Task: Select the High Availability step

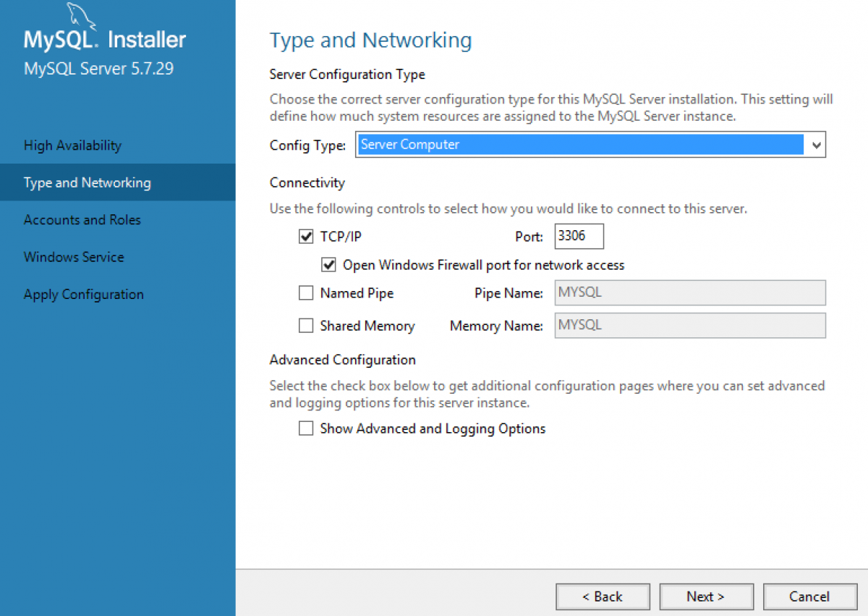Action: point(72,145)
